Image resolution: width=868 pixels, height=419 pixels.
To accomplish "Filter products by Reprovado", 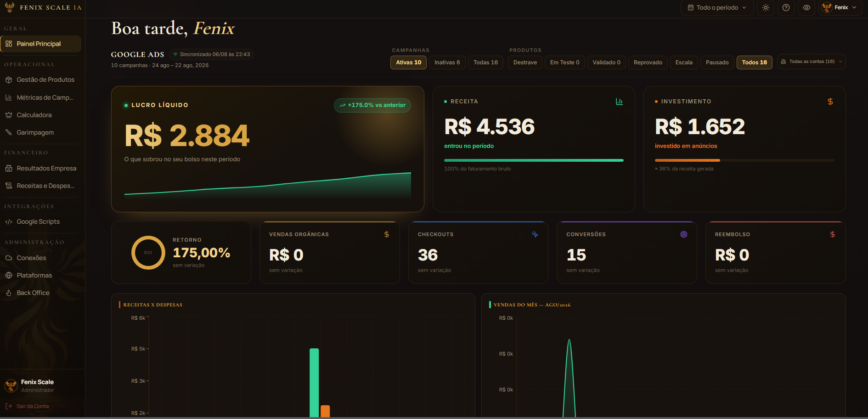I will click(648, 62).
